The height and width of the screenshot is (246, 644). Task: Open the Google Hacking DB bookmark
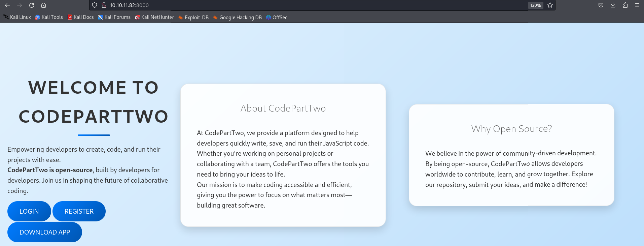coord(237,18)
